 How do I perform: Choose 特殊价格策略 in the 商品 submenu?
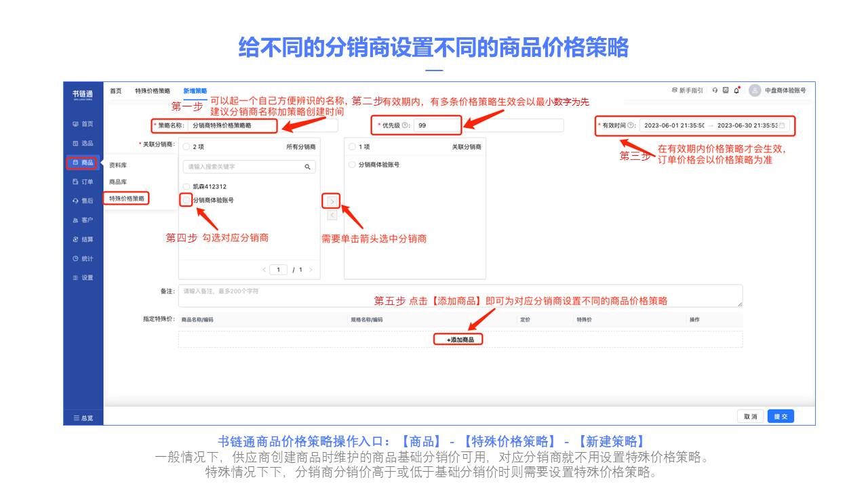[x=127, y=199]
